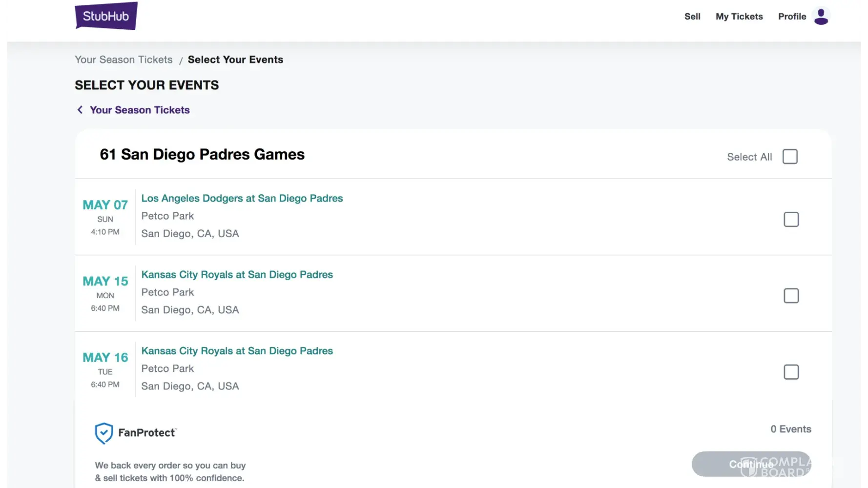Select the May 15 Royals game checkbox
Viewport: 868px width, 488px height.
pos(791,296)
